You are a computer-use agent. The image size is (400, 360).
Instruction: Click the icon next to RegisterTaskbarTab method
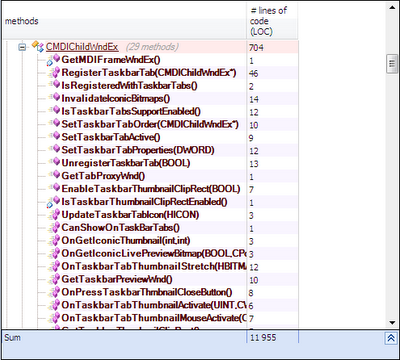[54, 73]
